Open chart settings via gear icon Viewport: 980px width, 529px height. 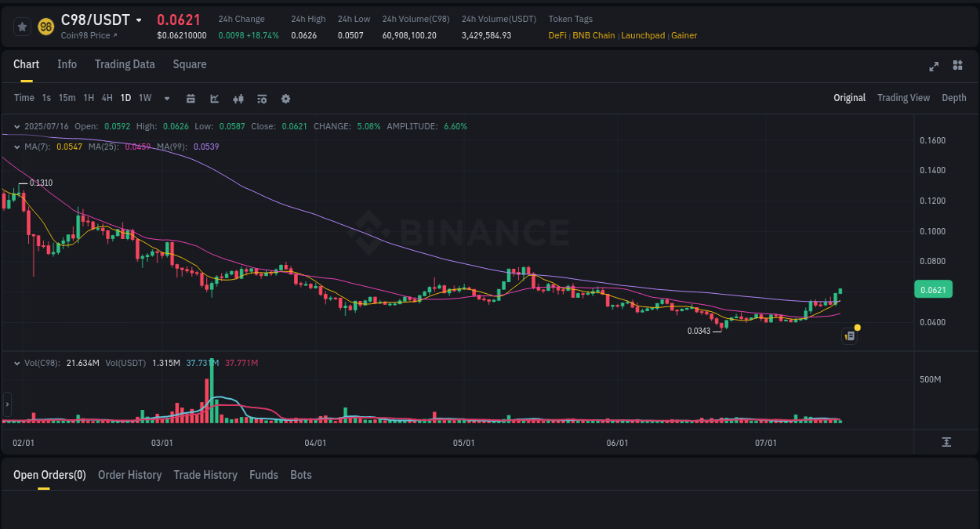(285, 98)
